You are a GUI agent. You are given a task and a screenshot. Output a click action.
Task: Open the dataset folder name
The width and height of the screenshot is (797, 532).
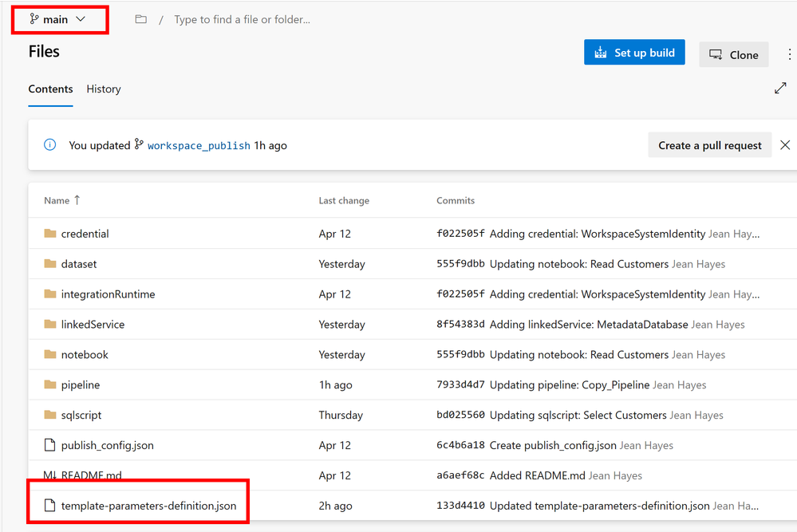point(79,264)
